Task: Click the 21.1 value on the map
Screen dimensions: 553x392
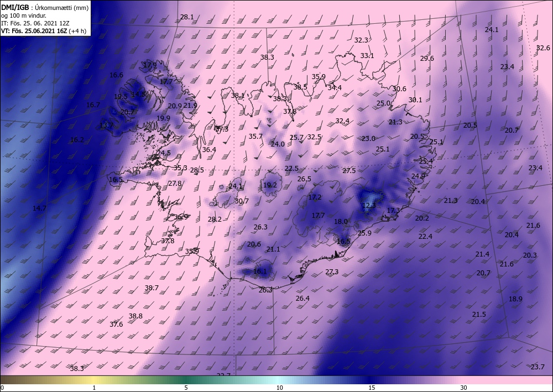Action: (273, 249)
